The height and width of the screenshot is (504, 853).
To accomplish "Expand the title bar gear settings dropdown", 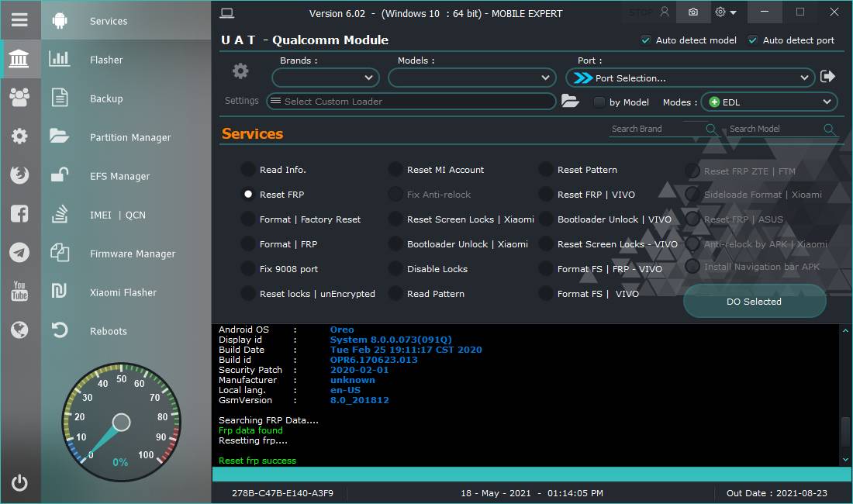I will click(727, 12).
